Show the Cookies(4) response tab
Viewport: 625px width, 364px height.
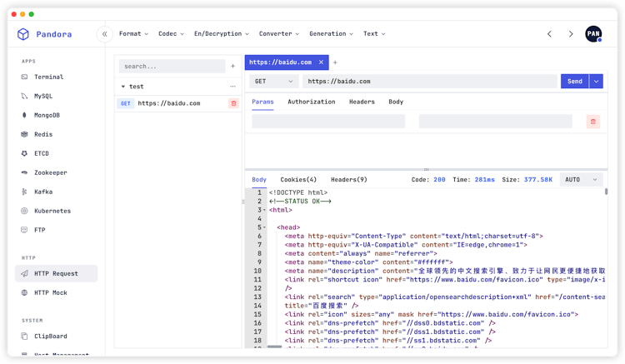(298, 179)
